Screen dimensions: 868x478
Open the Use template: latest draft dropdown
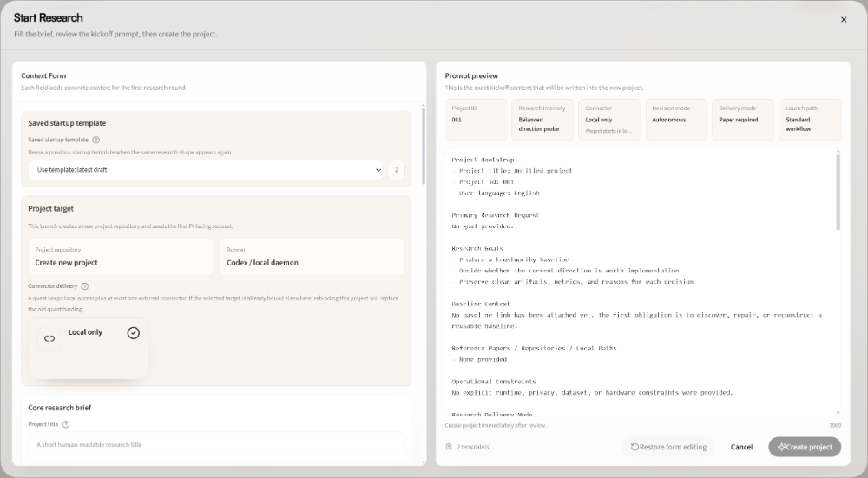click(206, 170)
